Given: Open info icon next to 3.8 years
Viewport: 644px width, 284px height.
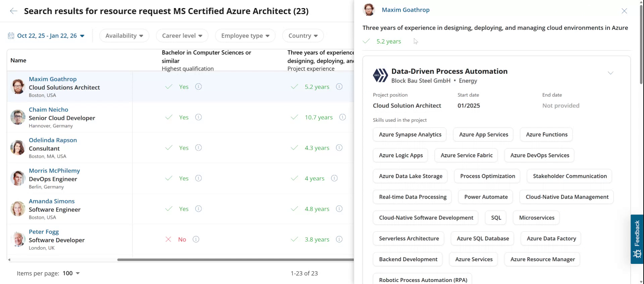Looking at the screenshot, I should point(339,239).
